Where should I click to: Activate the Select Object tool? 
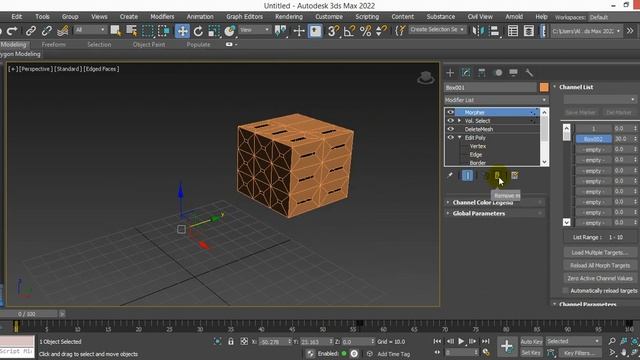116,31
